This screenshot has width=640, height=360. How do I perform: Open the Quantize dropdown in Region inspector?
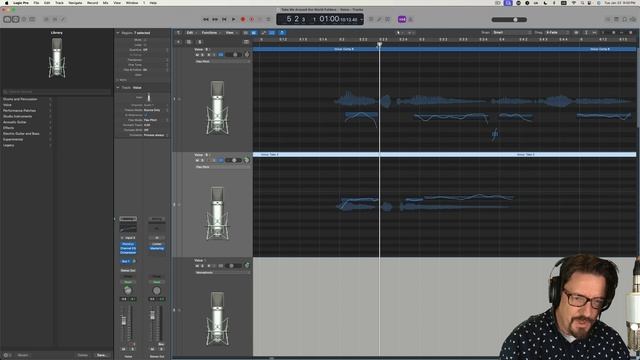[156, 50]
